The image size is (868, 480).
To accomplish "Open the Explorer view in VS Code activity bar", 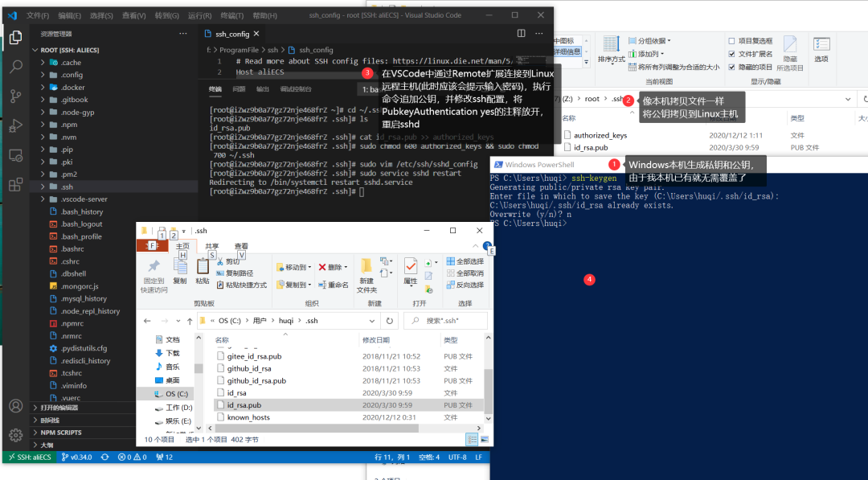I will (x=15, y=37).
